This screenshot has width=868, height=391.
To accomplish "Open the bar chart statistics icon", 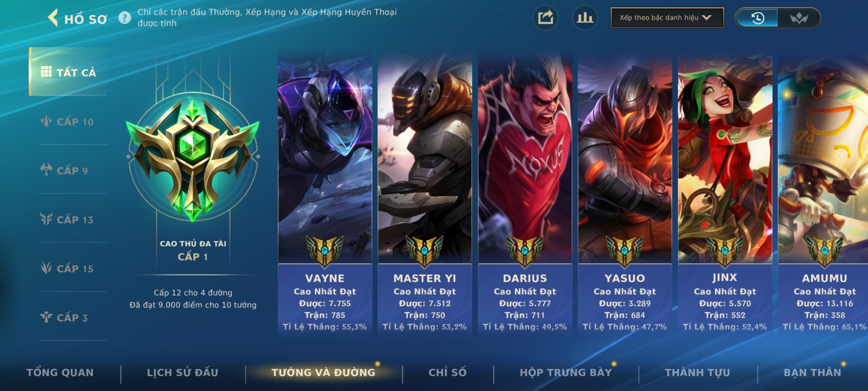I will coord(585,18).
